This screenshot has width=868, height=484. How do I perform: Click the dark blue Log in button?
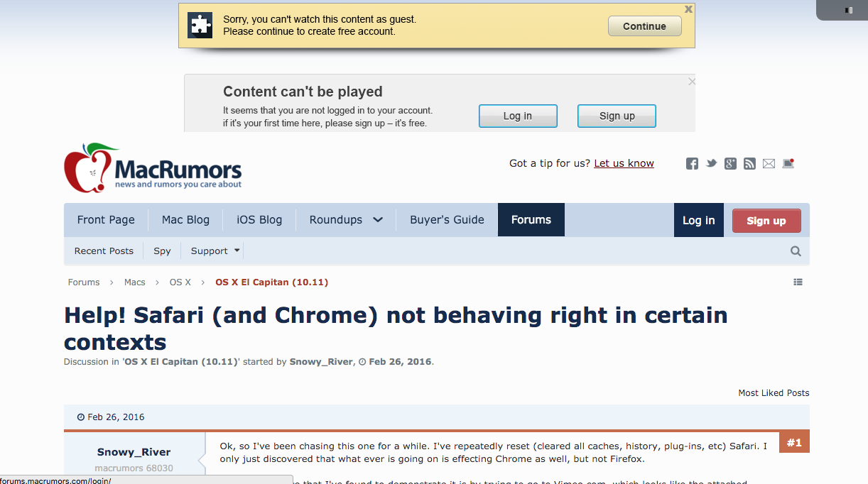[x=699, y=220]
